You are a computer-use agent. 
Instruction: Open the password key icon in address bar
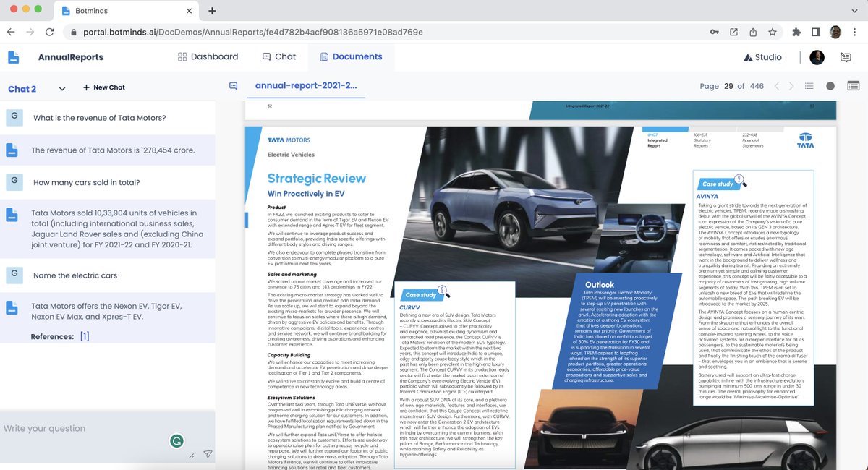click(x=715, y=32)
